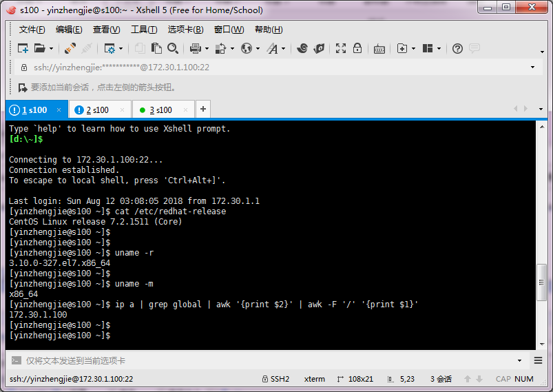Open the 帮助(H) menu
The image size is (553, 392).
click(269, 30)
